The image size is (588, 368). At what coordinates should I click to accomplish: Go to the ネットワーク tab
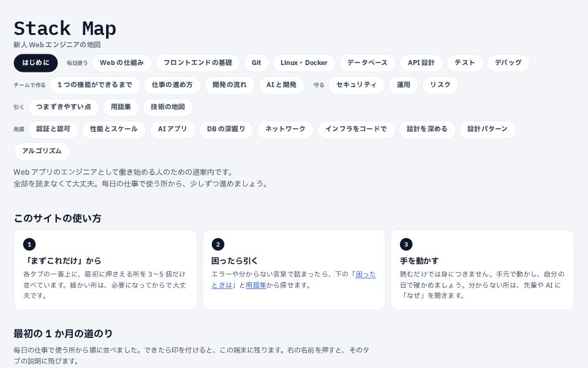point(285,129)
